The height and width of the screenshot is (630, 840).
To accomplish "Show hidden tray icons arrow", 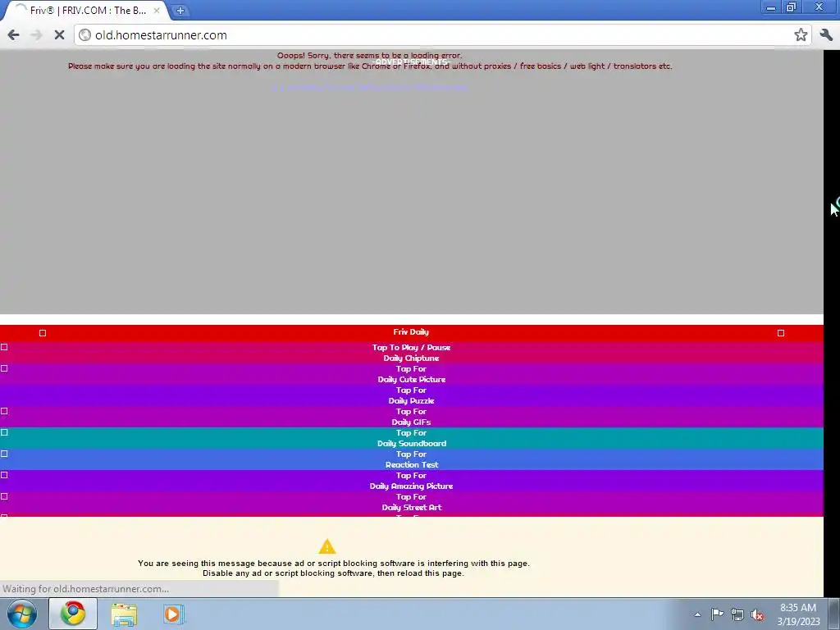I will (x=697, y=614).
